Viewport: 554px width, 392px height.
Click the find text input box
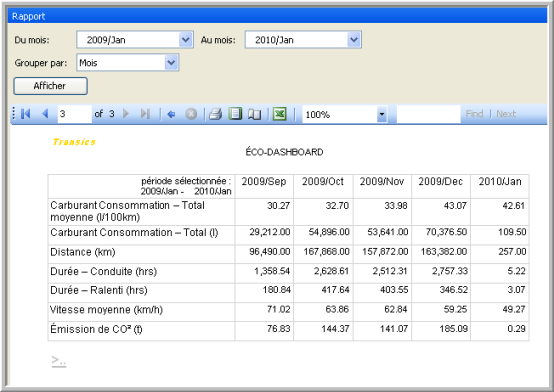click(x=429, y=114)
